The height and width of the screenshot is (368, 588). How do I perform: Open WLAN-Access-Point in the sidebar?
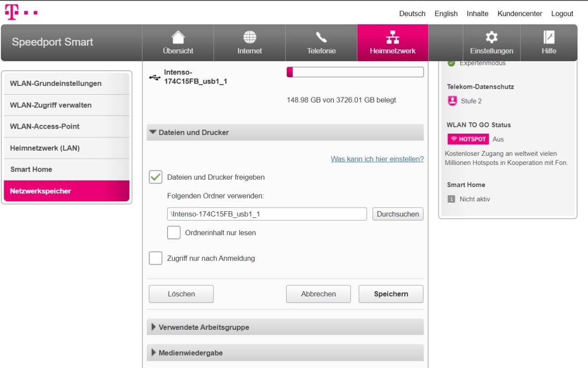pyautogui.click(x=67, y=126)
